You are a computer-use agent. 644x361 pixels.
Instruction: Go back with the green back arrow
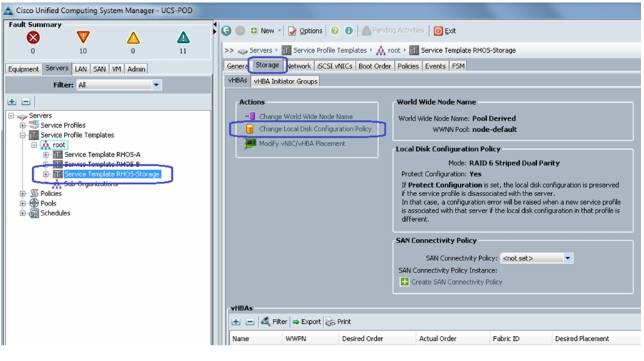tap(226, 31)
